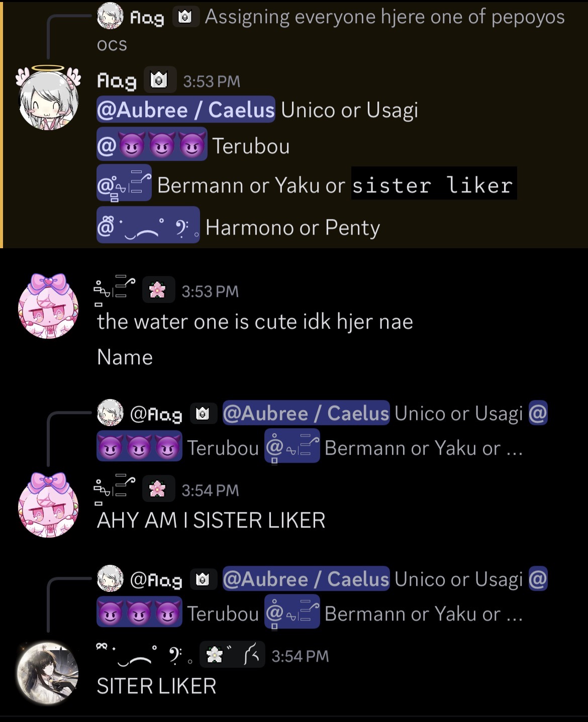This screenshot has width=588, height=722.
Task: Tap the @Flag name in the bottom reply preview
Action: point(156,580)
